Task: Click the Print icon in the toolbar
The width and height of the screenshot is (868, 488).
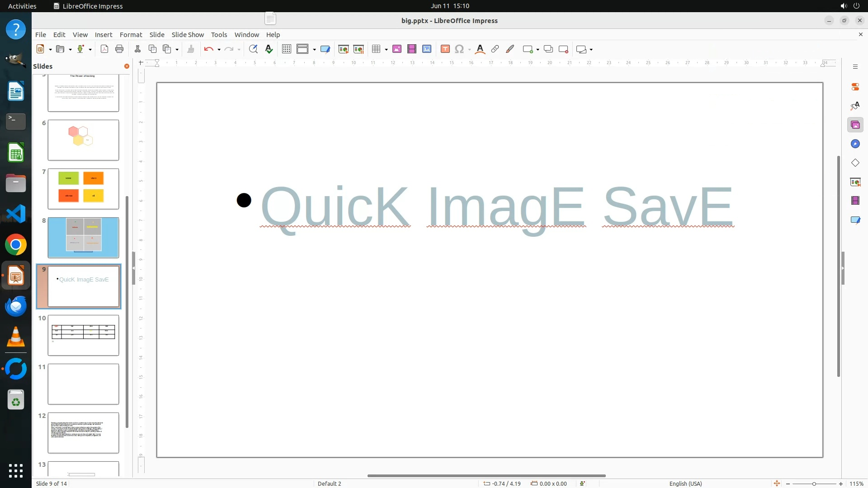Action: pyautogui.click(x=119, y=49)
